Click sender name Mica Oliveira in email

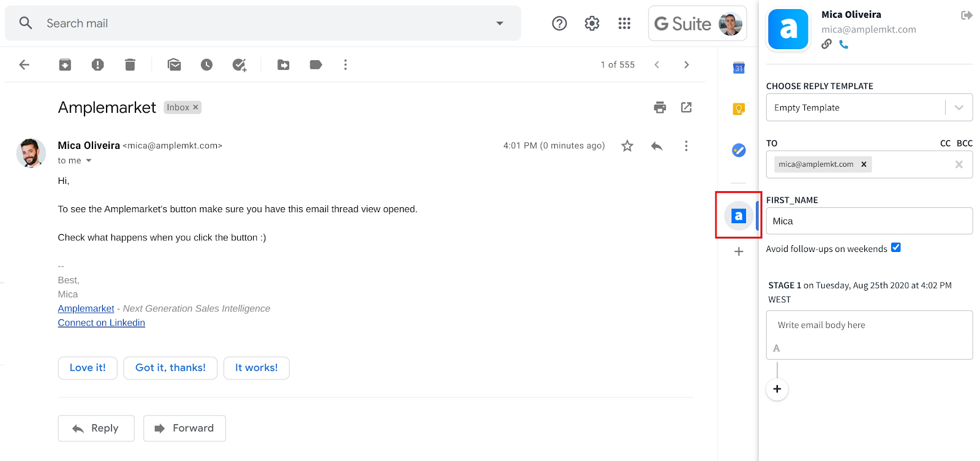click(89, 145)
